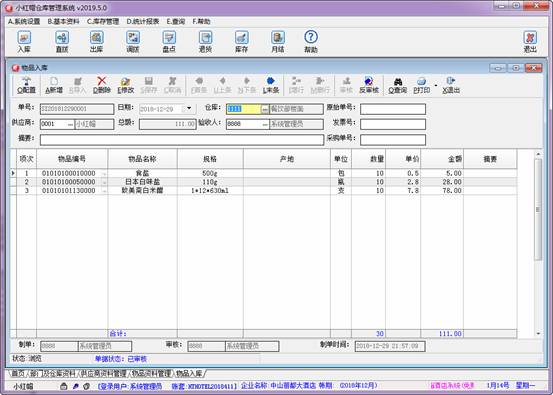Open the B.基本资料 menu
Viewport: 553px width, 395px height.
(63, 22)
